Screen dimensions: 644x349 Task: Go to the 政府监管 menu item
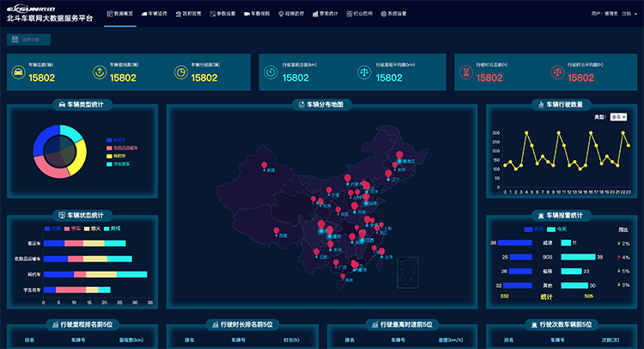pos(189,14)
